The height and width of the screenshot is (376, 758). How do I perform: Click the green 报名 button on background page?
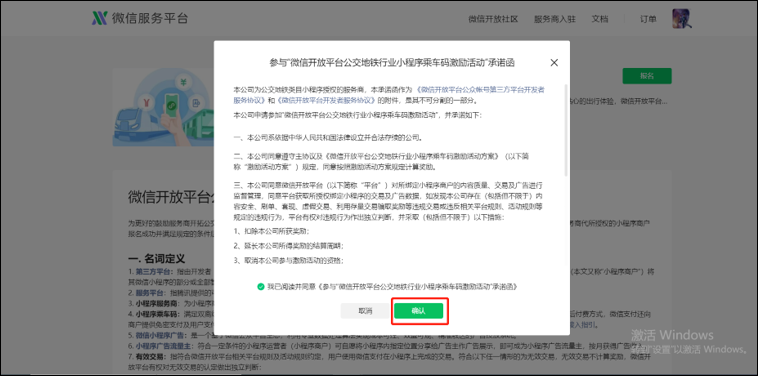[647, 76]
